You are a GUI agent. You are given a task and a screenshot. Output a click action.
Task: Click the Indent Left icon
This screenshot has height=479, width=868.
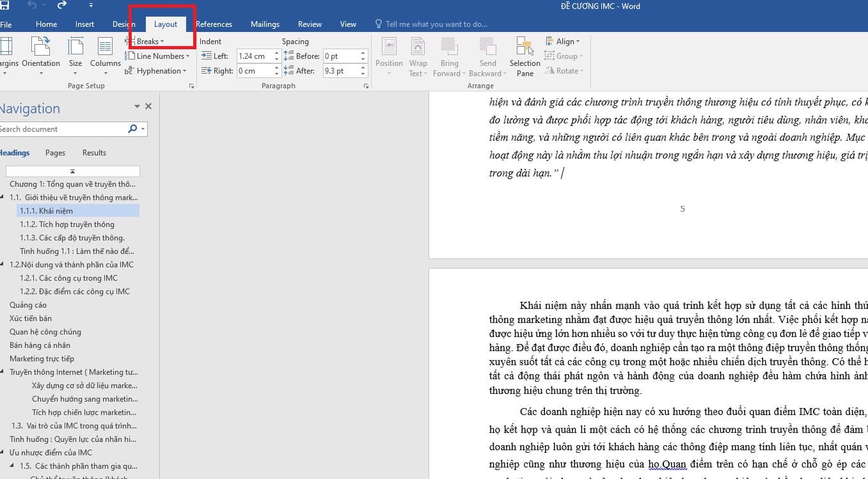[x=206, y=56]
